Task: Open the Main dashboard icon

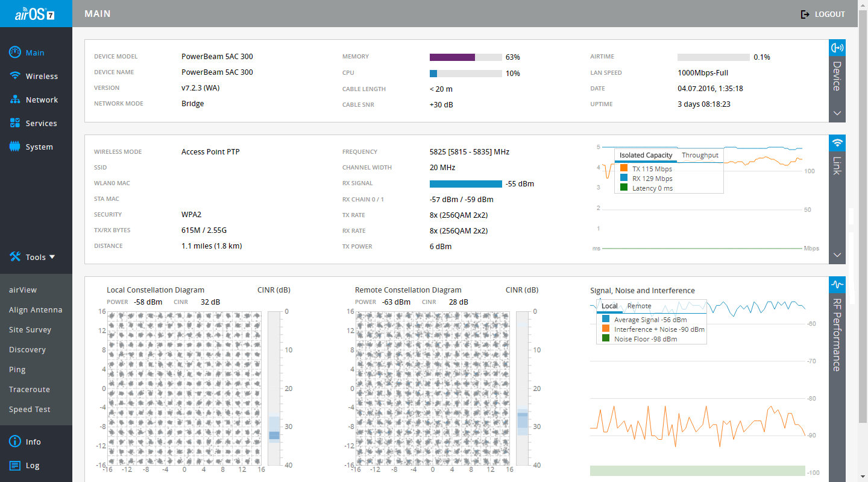Action: (15, 52)
